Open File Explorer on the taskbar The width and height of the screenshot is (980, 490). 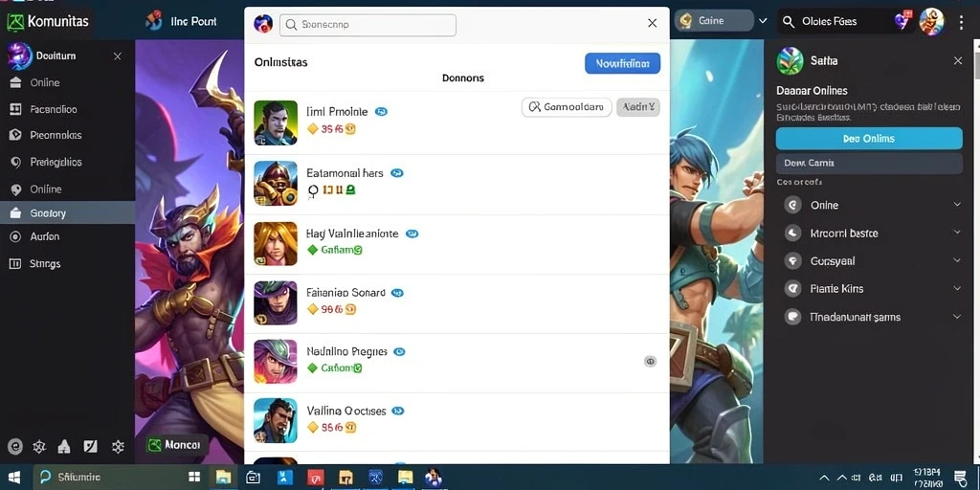[223, 478]
